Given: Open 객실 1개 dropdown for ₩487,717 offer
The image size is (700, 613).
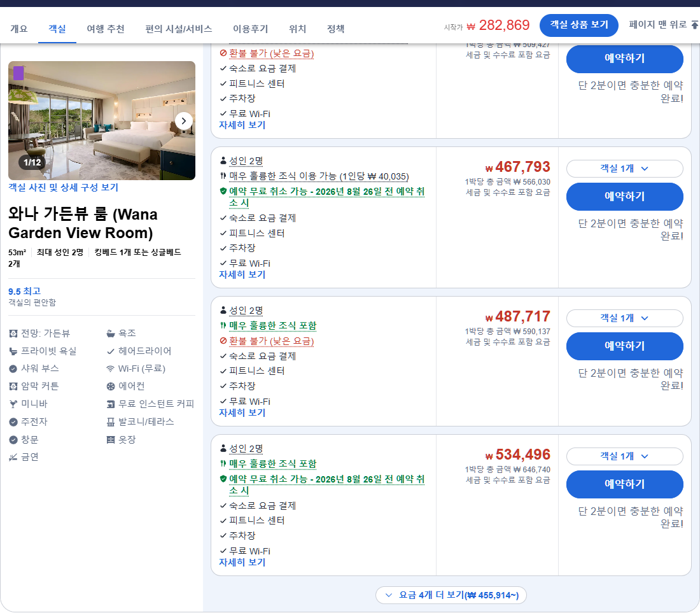Looking at the screenshot, I should click(624, 318).
